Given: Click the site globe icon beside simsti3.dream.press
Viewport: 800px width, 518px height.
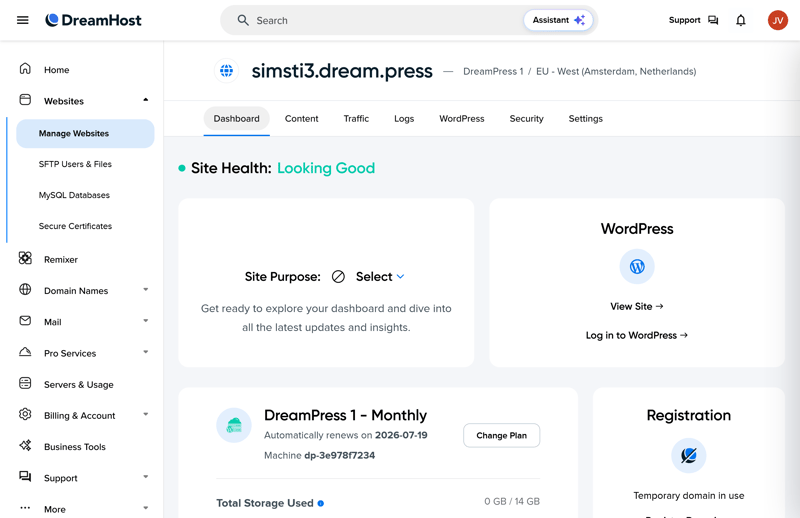Looking at the screenshot, I should 227,71.
